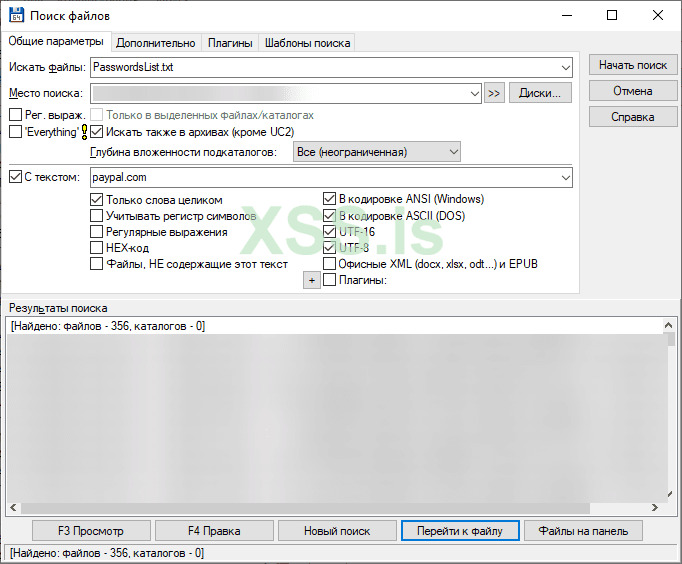This screenshot has width=682, height=564.
Task: Toggle Искать также в архивах checkbox
Action: tap(97, 132)
